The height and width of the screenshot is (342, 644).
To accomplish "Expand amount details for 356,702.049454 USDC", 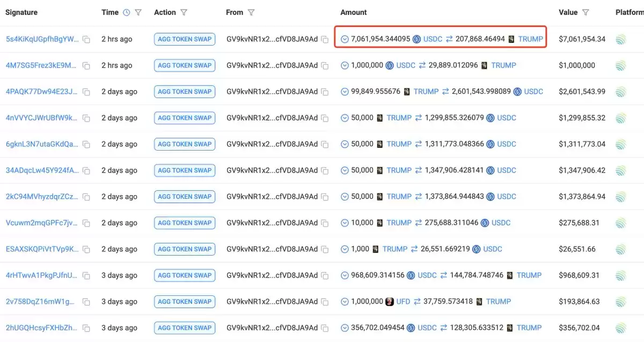I will tap(345, 328).
